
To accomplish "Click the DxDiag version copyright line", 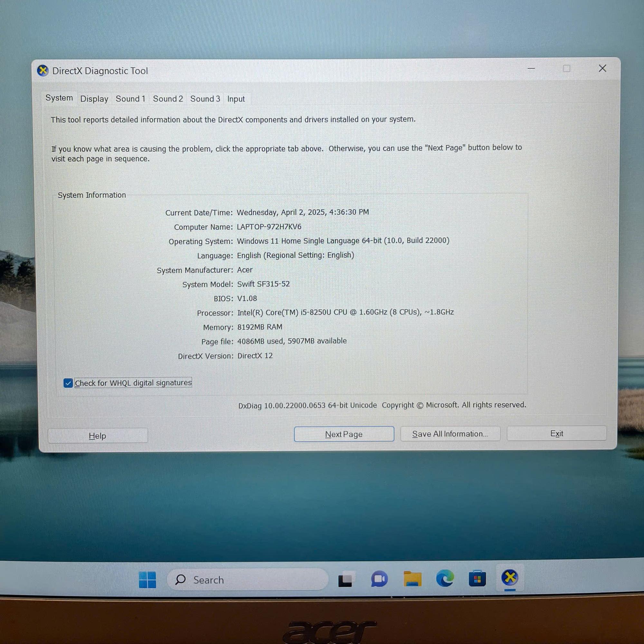I will pos(382,405).
